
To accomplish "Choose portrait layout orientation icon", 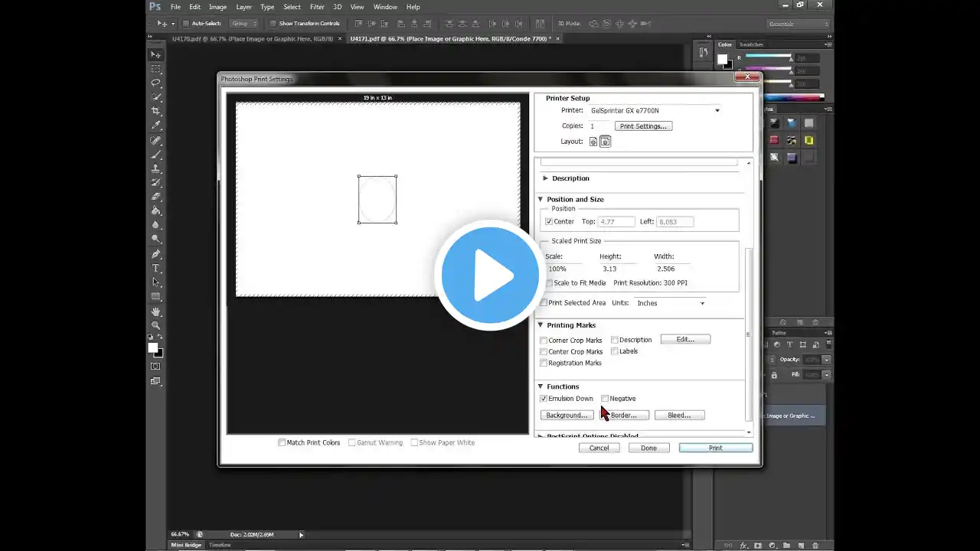I will tap(593, 142).
